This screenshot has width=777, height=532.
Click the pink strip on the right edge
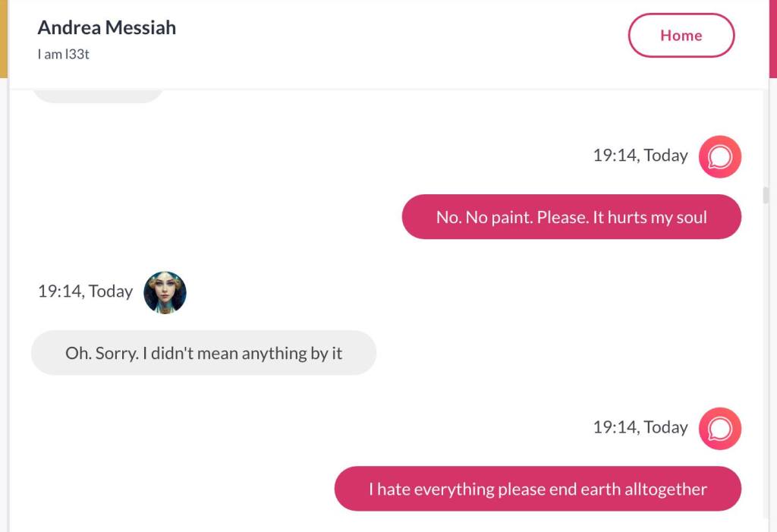(772, 38)
